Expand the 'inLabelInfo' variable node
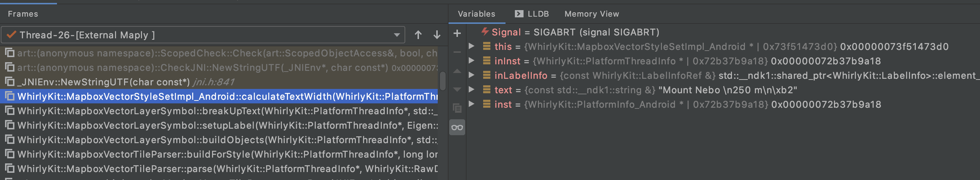Screen dimensions: 980x180 point(471,75)
